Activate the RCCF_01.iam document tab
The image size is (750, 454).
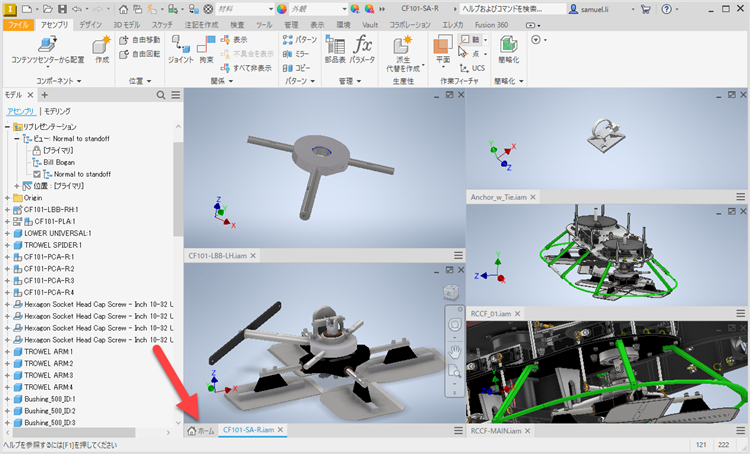tap(491, 313)
